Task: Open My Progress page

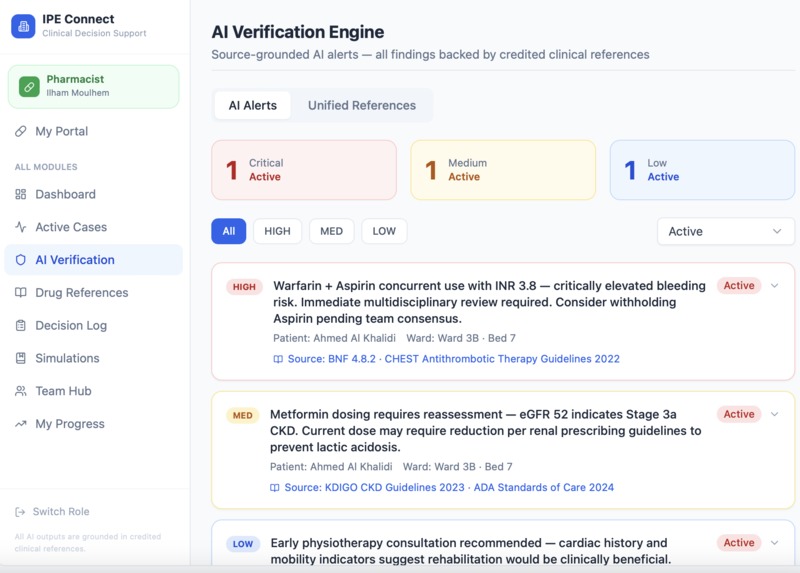Action: tap(94, 423)
